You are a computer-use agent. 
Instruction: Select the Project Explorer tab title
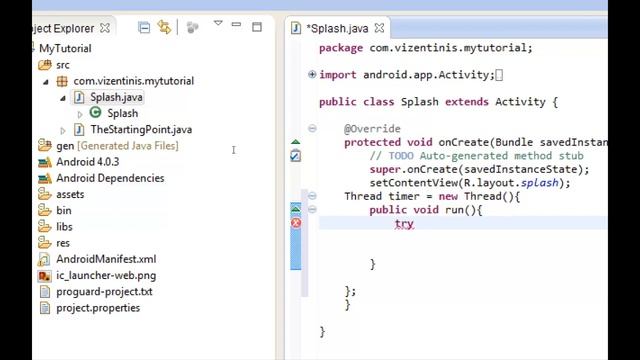[63, 28]
